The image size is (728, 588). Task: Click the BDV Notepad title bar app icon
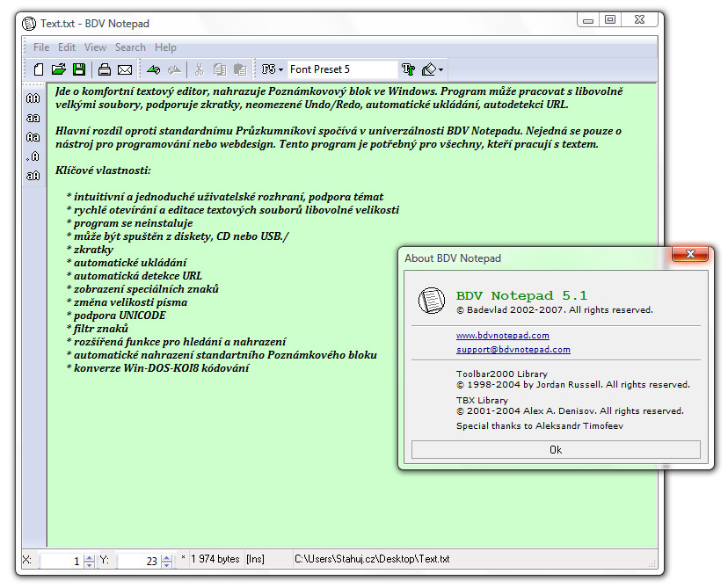pyautogui.click(x=29, y=24)
